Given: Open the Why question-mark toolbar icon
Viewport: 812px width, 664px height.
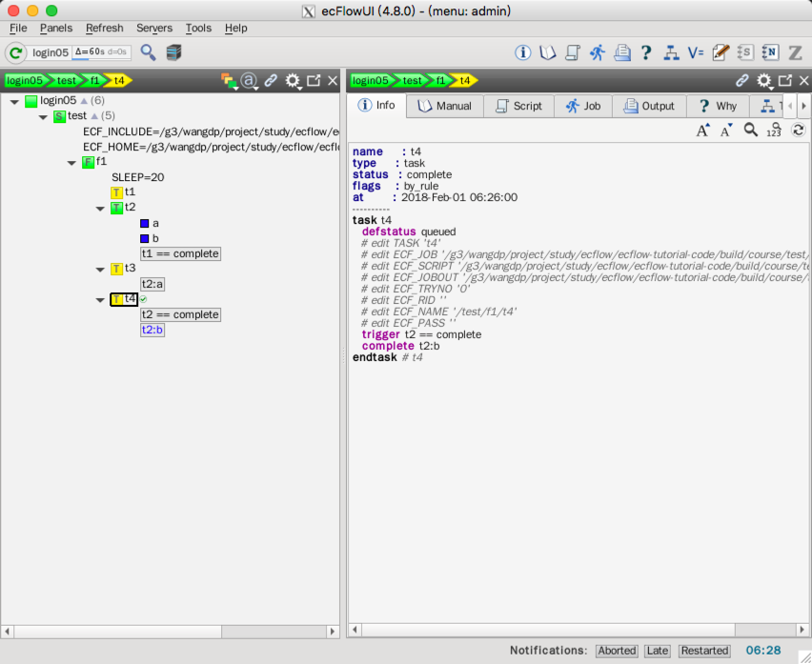Looking at the screenshot, I should tap(646, 52).
